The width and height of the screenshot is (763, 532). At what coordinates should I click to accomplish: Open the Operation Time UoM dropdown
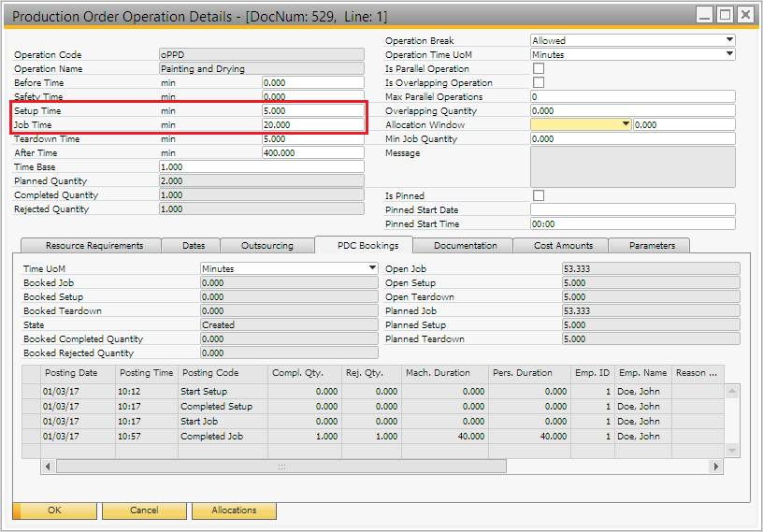coord(728,55)
